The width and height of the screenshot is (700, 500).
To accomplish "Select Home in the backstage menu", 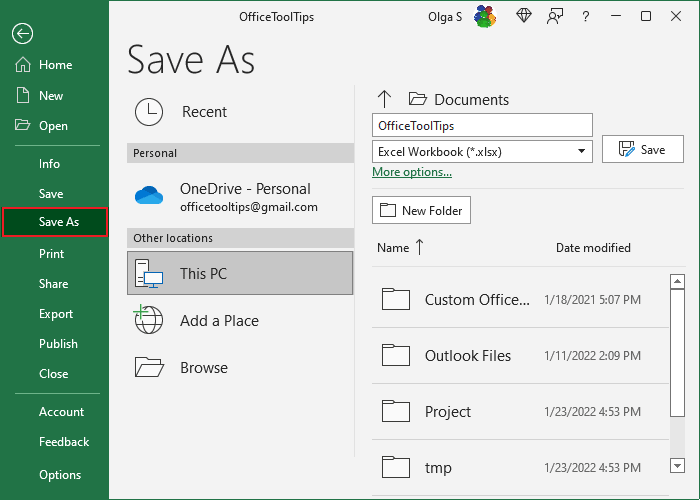I will [55, 65].
